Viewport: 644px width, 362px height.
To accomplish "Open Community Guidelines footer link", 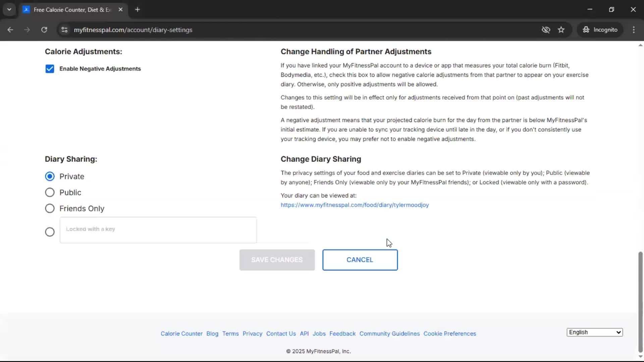I will [389, 334].
